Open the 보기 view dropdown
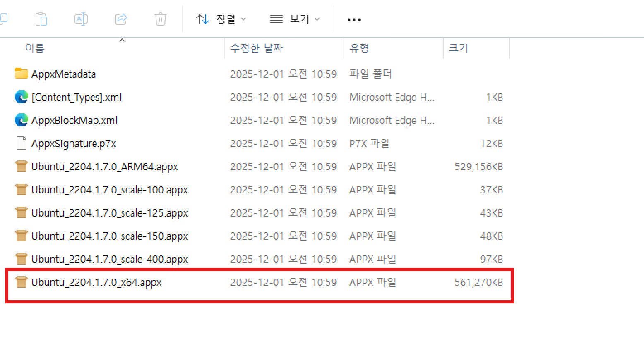Viewport: 644px width, 353px height. click(295, 19)
